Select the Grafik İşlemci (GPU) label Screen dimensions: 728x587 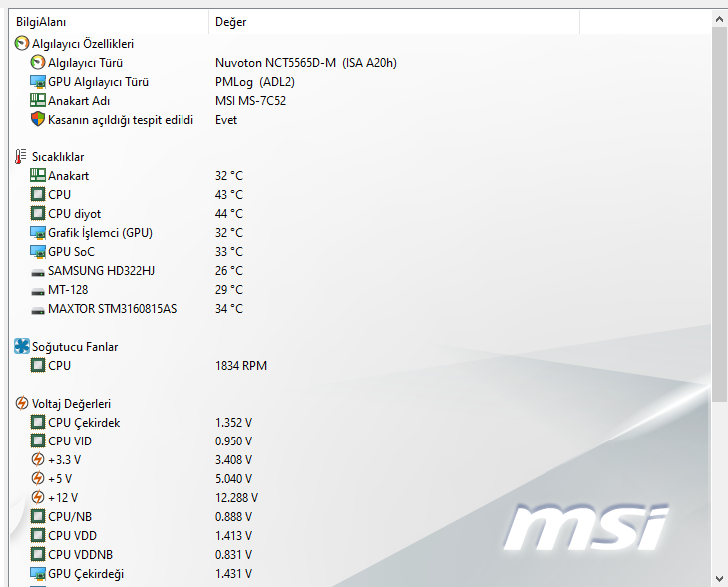pyautogui.click(x=100, y=233)
